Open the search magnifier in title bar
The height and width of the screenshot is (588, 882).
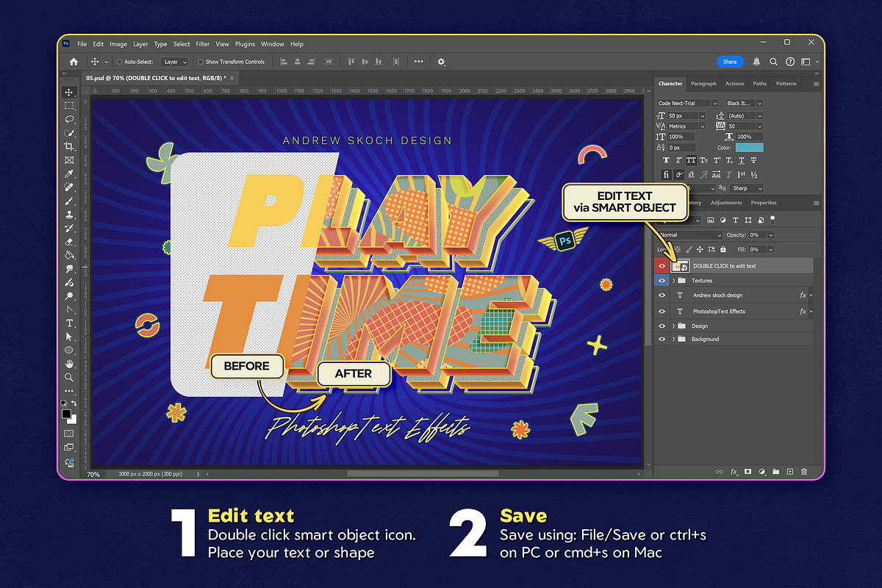[773, 62]
